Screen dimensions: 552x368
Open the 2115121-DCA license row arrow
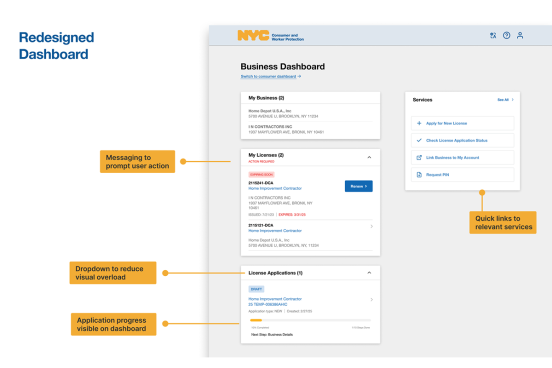tap(372, 226)
